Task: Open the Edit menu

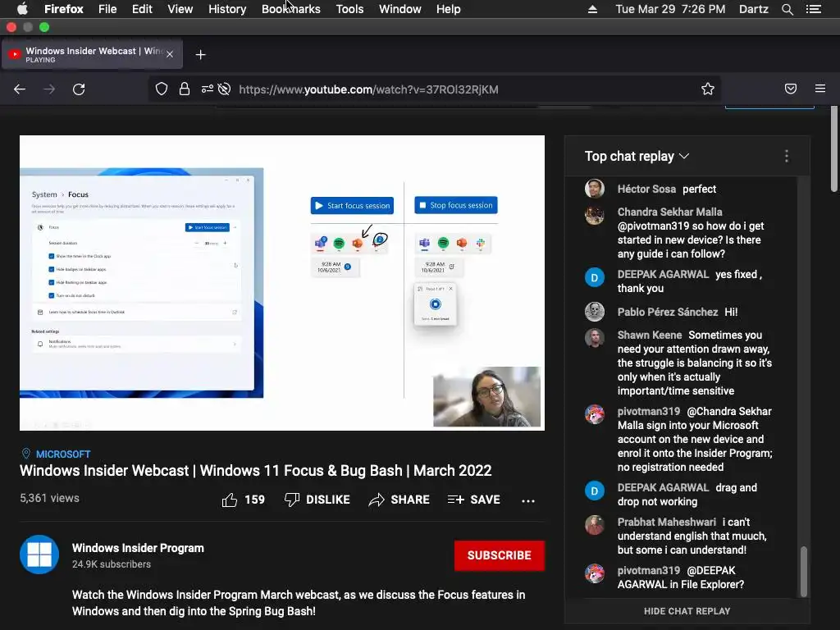Action: coord(142,9)
